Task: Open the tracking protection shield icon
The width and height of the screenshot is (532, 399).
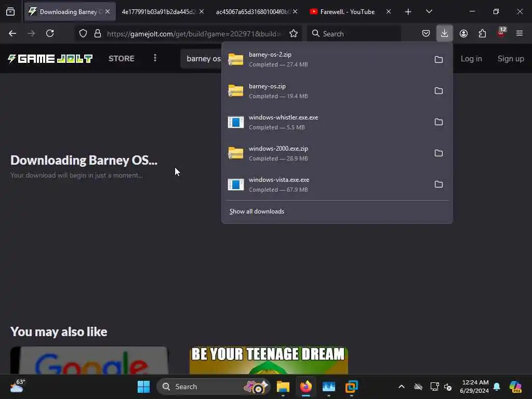Action: tap(83, 34)
